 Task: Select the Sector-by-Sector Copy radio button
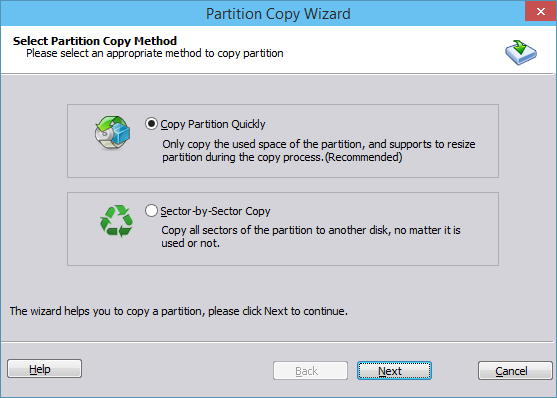pos(151,210)
